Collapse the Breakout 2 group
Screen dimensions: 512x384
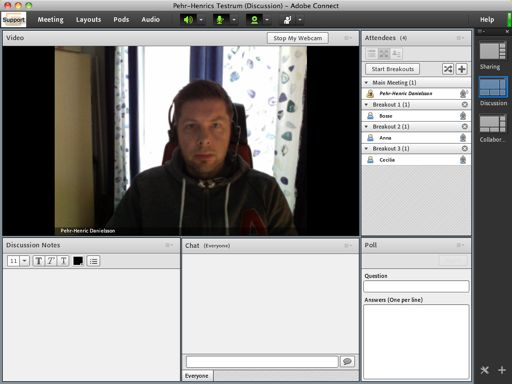(x=366, y=127)
